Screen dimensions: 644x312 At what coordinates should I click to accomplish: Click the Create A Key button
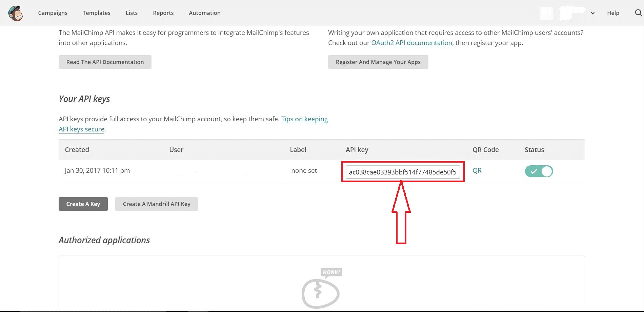click(x=83, y=204)
